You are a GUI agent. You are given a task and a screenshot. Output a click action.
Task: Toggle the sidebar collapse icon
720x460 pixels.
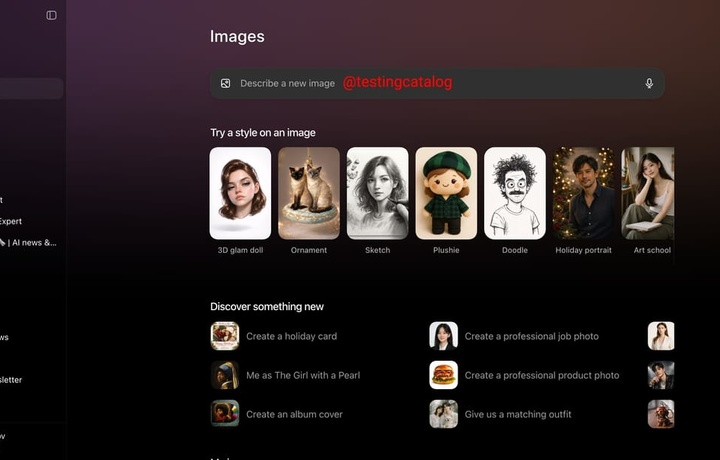(x=51, y=15)
